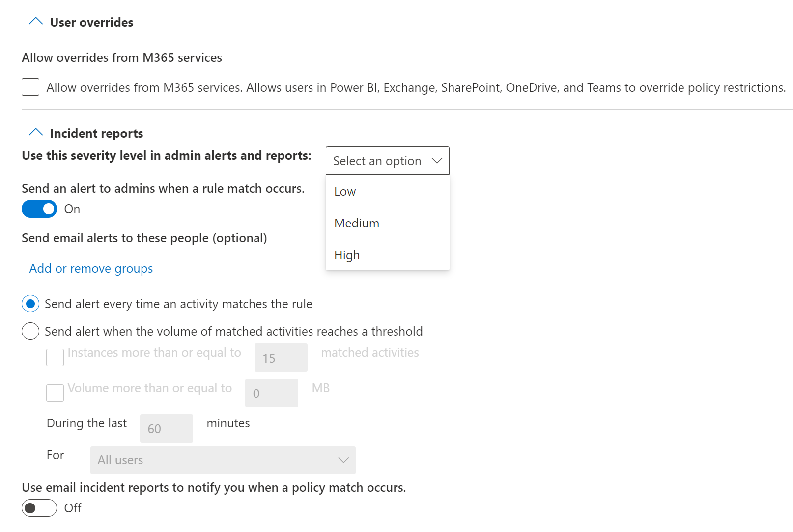Click the volume MB input field

pos(271,393)
